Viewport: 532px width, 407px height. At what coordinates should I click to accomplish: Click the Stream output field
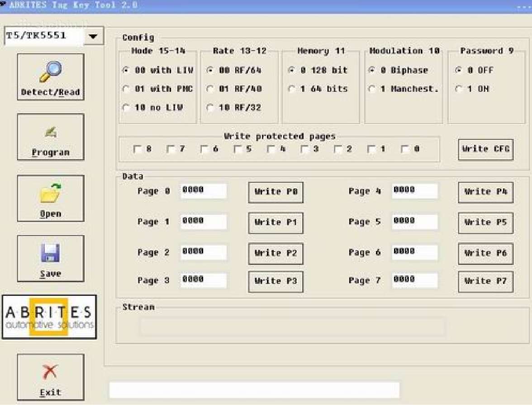(292, 327)
